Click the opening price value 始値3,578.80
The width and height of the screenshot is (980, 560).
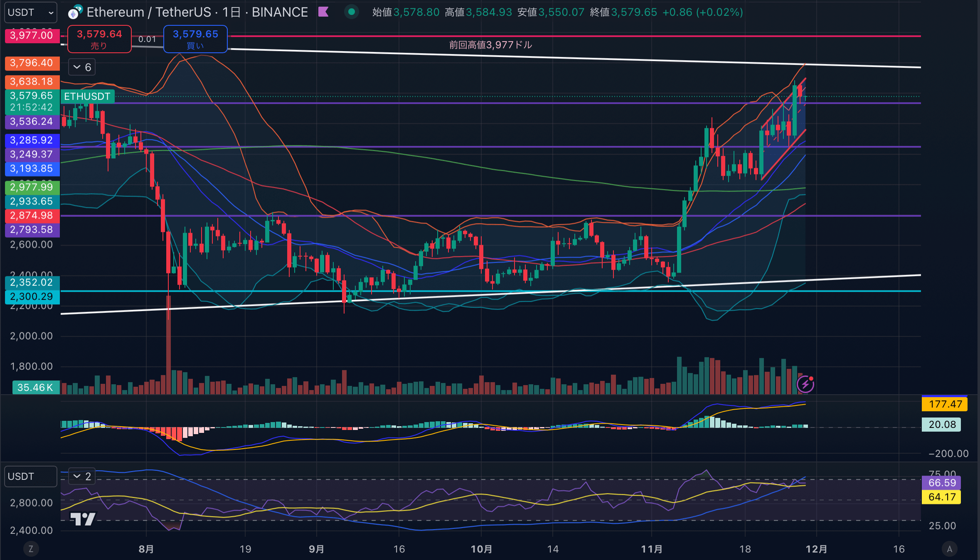[406, 12]
